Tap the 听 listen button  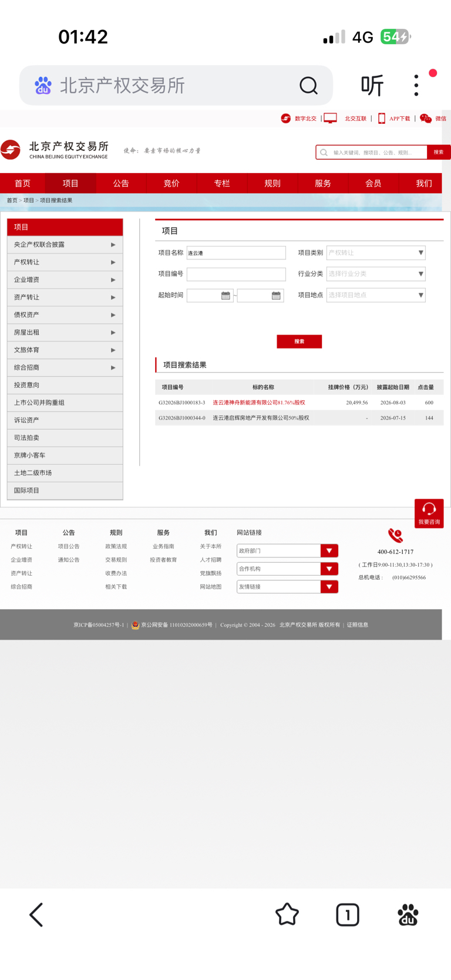[372, 86]
